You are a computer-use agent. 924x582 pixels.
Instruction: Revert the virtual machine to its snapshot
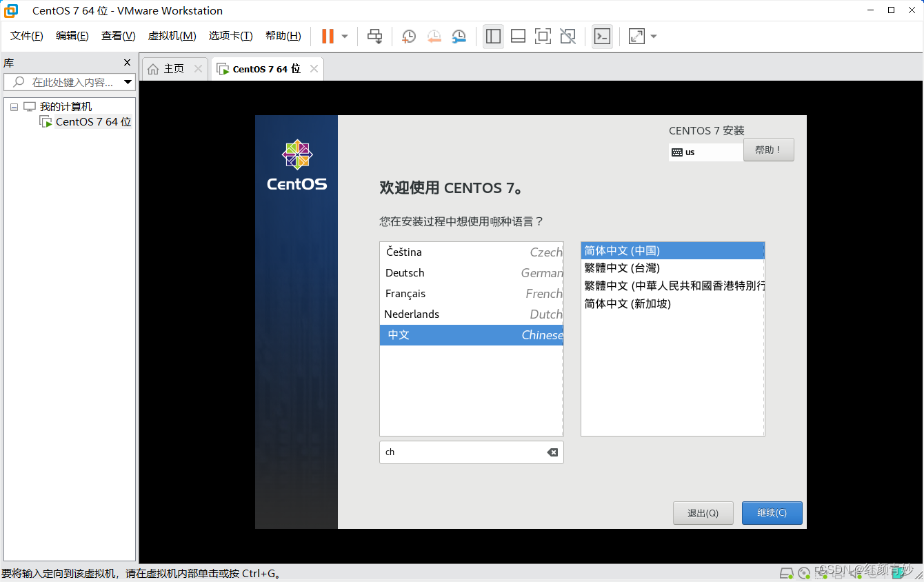coord(434,37)
